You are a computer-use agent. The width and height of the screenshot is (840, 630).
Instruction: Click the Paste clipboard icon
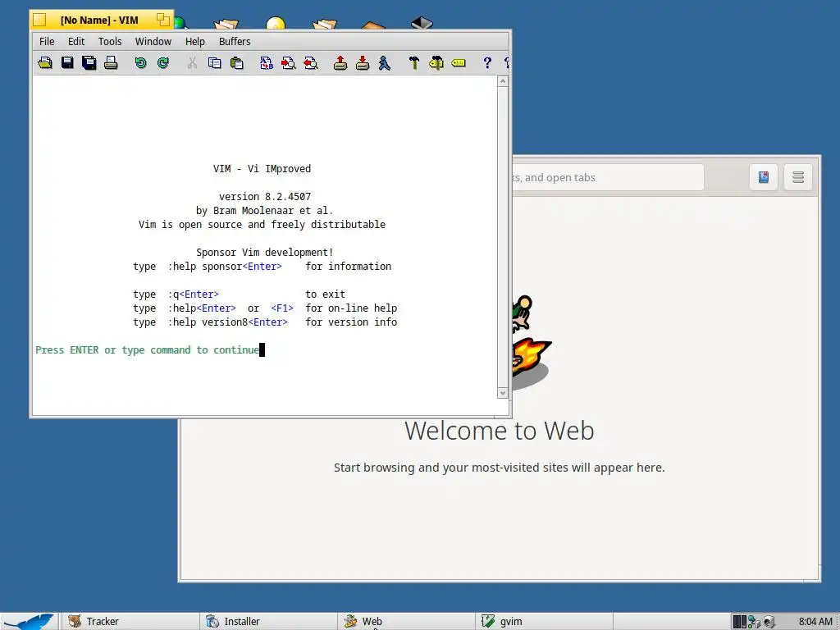tap(236, 63)
